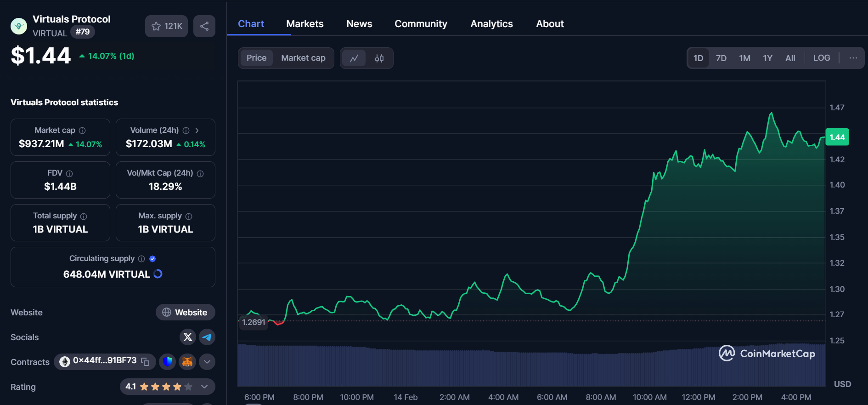Set chart range to 7D

click(x=721, y=58)
